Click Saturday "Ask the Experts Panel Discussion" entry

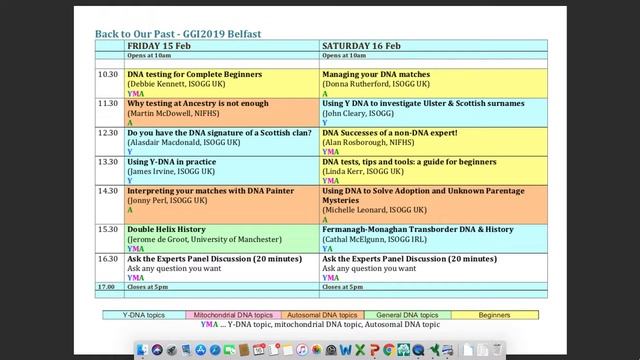(409, 259)
